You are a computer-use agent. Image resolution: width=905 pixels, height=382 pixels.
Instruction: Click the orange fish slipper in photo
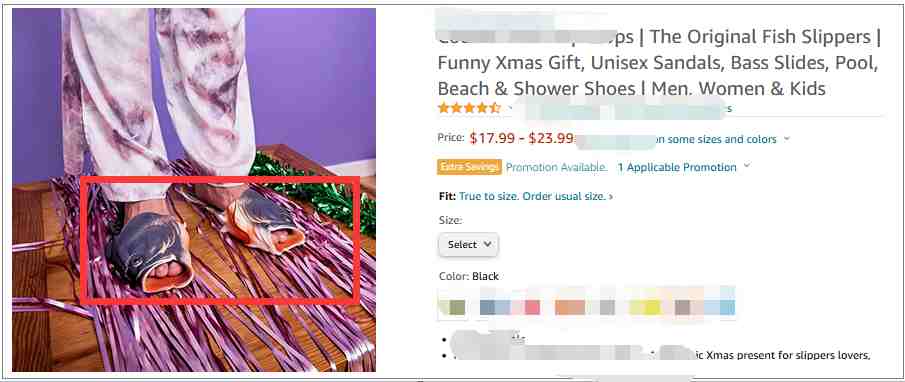tap(264, 221)
